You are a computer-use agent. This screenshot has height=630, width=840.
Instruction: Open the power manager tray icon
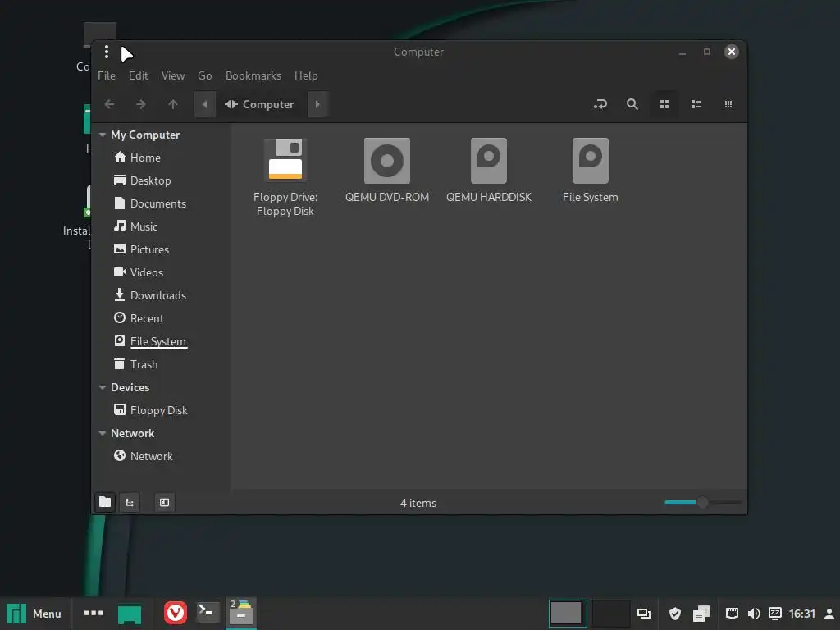pos(774,614)
